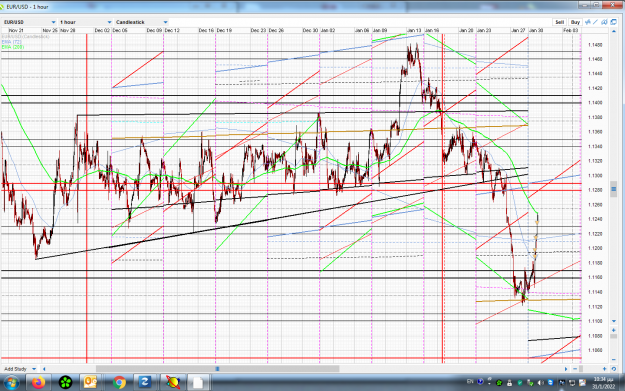Open the EUR/USD symbol dropdown
Screen dimensions: 625x391
tap(29, 22)
